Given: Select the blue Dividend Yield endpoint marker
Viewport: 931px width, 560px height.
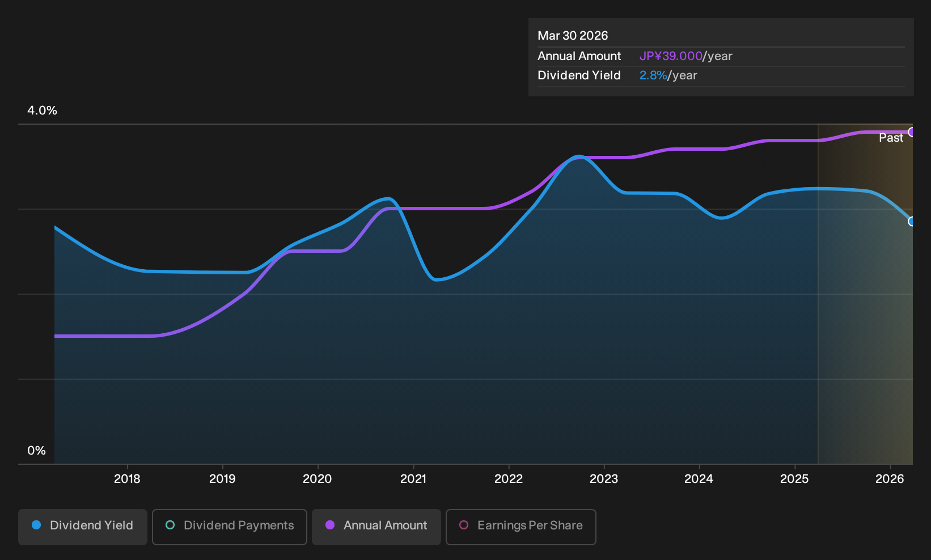Looking at the screenshot, I should [x=912, y=222].
